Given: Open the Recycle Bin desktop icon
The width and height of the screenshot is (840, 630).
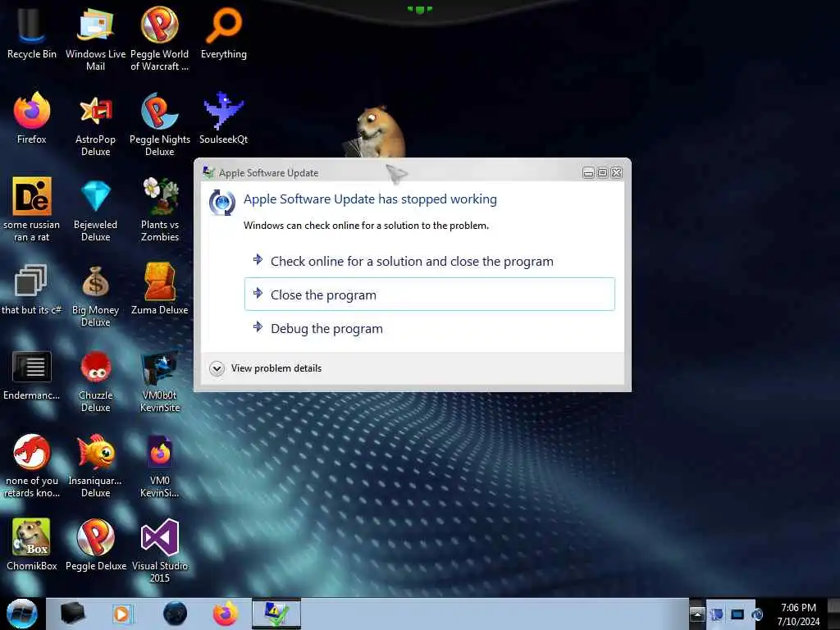Looking at the screenshot, I should click(x=32, y=33).
